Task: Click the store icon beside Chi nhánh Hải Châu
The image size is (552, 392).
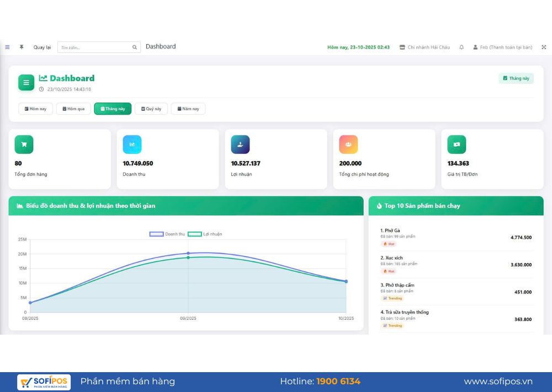Action: click(402, 47)
